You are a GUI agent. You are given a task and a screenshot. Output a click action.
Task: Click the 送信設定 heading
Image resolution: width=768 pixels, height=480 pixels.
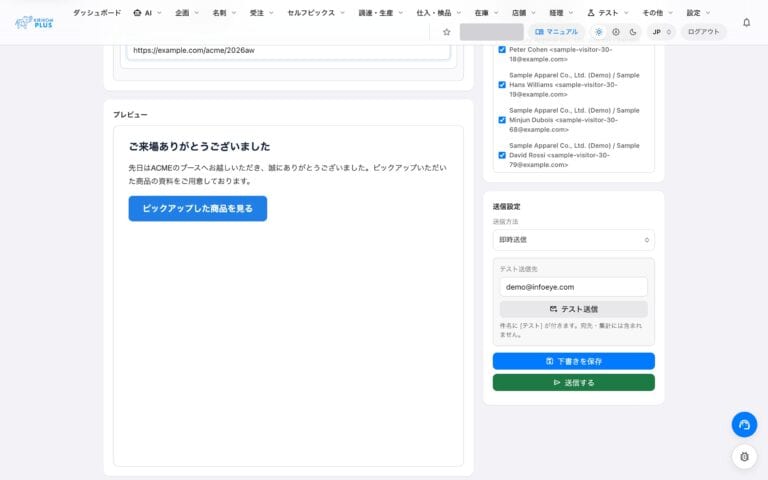click(506, 207)
